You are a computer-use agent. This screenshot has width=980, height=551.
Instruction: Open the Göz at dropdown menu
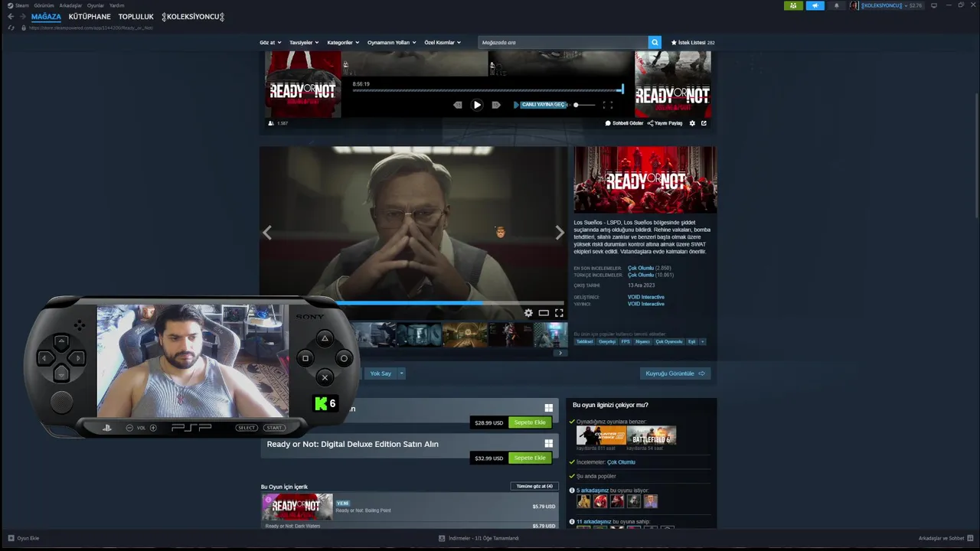click(x=270, y=43)
